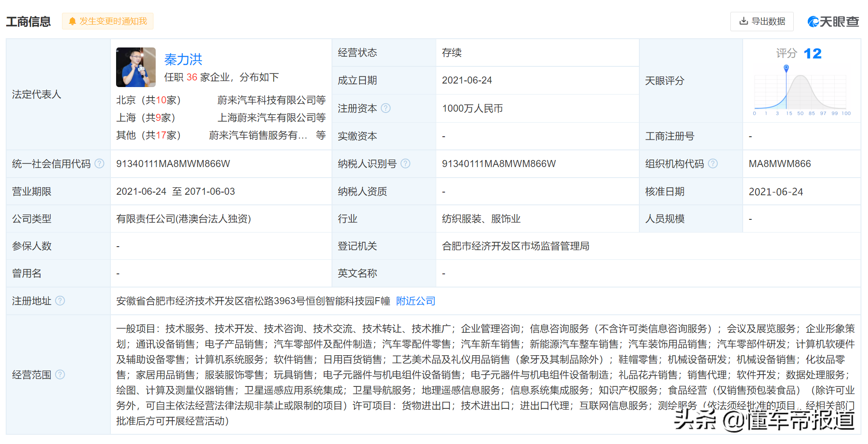Select 存续 status value
Screen dimensions: 868x444
tap(452, 53)
